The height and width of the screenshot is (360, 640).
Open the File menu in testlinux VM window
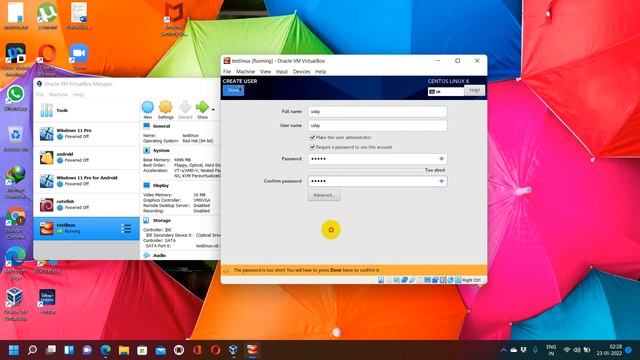pyautogui.click(x=227, y=71)
